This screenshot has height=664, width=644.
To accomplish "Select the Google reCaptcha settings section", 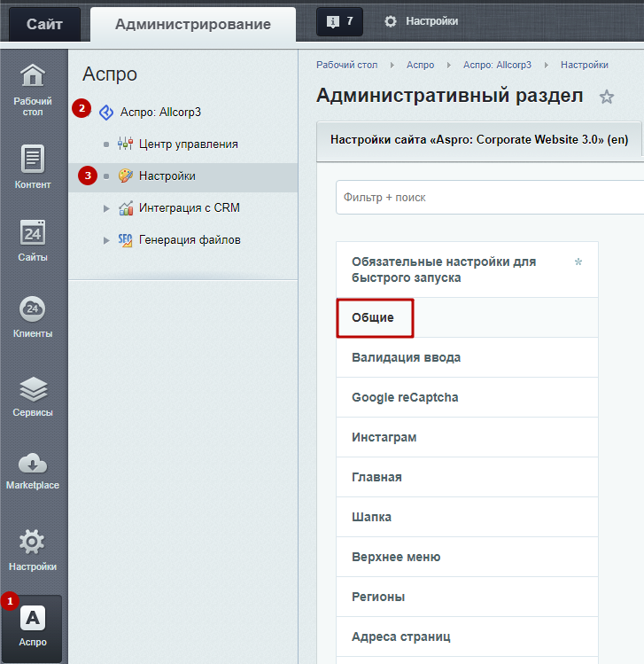I will coord(467,397).
